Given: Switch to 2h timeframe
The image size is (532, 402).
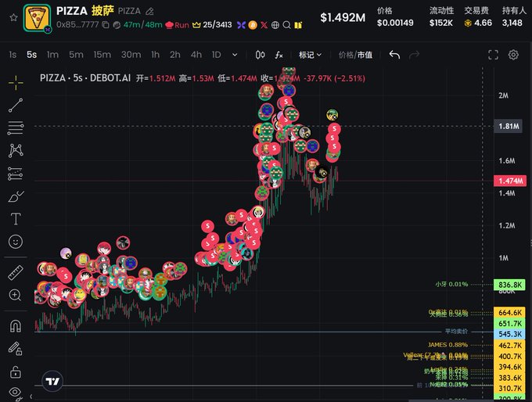Looking at the screenshot, I should (175, 55).
